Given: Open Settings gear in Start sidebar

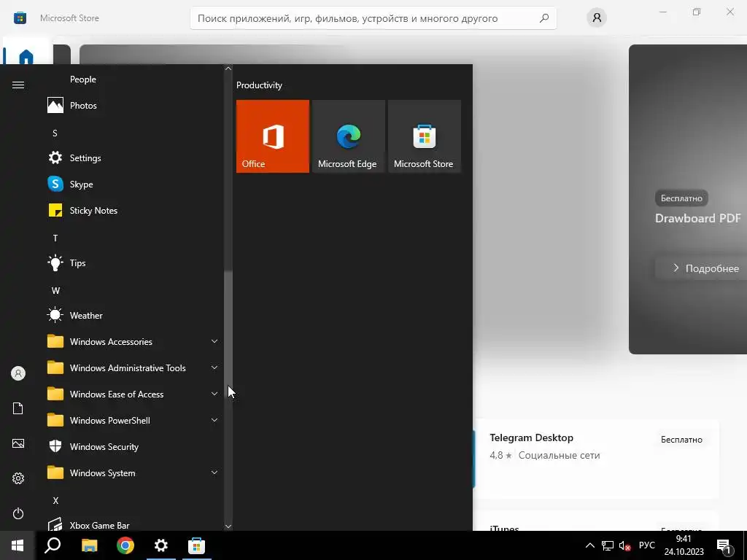Looking at the screenshot, I should coord(18,478).
